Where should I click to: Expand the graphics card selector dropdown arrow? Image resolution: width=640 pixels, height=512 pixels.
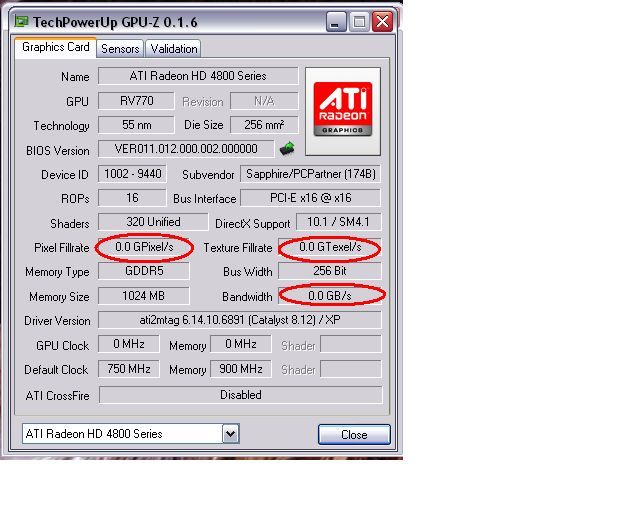click(231, 434)
